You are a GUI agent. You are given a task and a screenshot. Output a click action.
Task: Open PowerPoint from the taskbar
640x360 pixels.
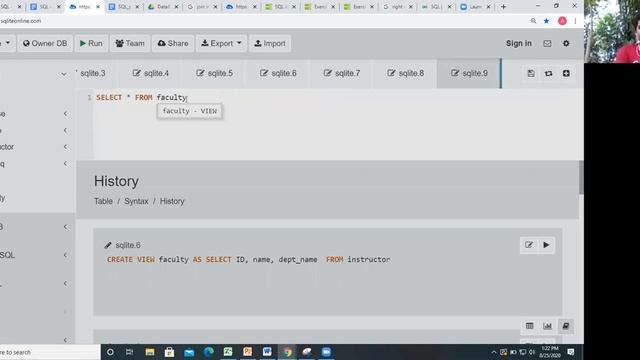pos(247,352)
